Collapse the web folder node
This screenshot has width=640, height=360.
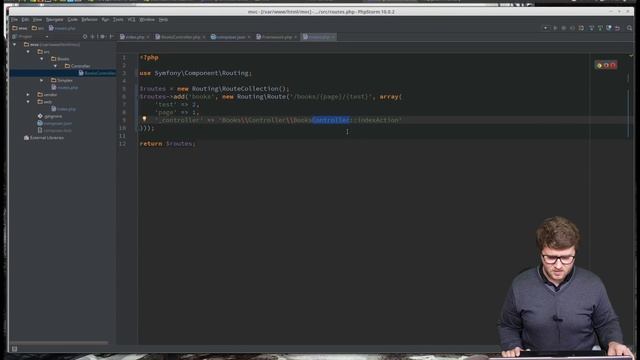[28, 102]
